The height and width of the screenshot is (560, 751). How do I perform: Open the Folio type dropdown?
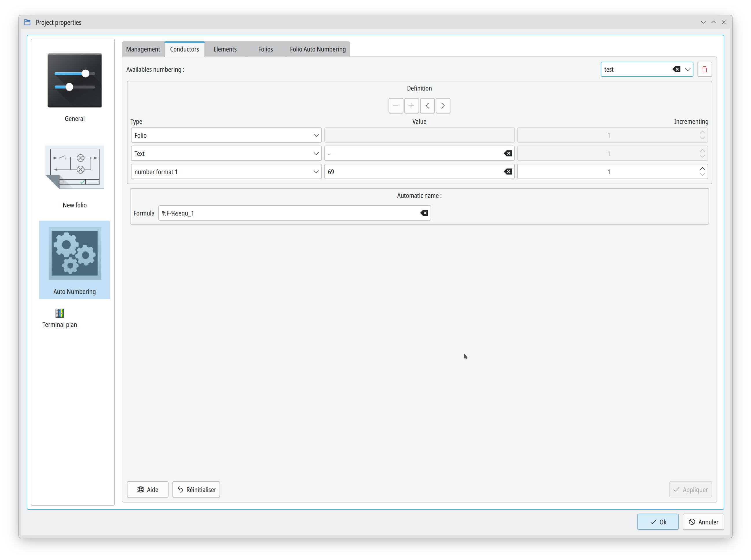click(x=226, y=135)
